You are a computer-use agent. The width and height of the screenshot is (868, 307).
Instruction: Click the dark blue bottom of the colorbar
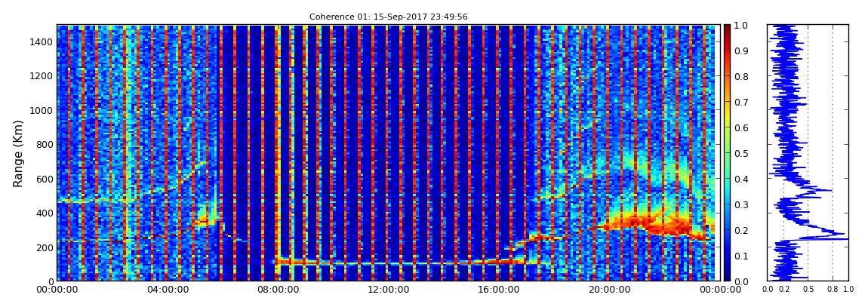(x=727, y=275)
